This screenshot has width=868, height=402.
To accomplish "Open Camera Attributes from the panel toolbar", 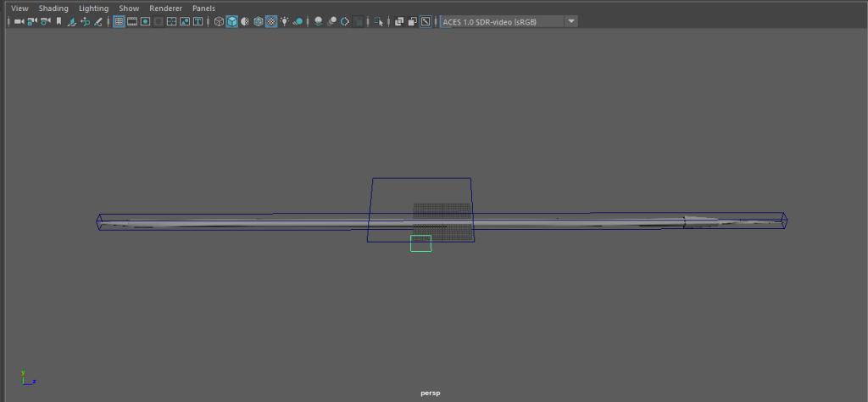I will tap(45, 21).
